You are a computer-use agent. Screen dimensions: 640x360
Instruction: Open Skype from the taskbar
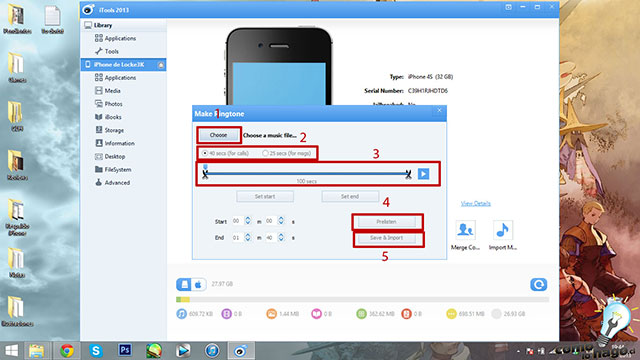96,351
